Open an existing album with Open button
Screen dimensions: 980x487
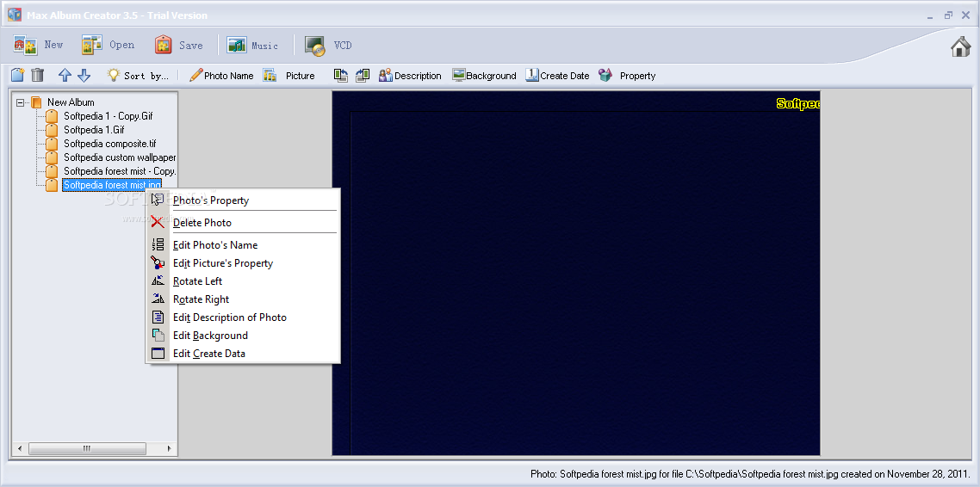point(109,45)
